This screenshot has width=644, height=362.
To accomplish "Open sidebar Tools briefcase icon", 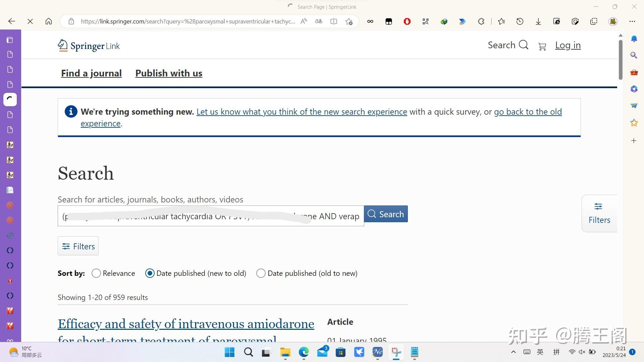I will (x=634, y=72).
